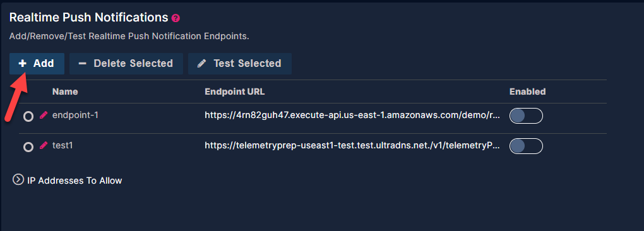Open the test1 name entry
Screen dimensions: 644x231
coord(63,145)
